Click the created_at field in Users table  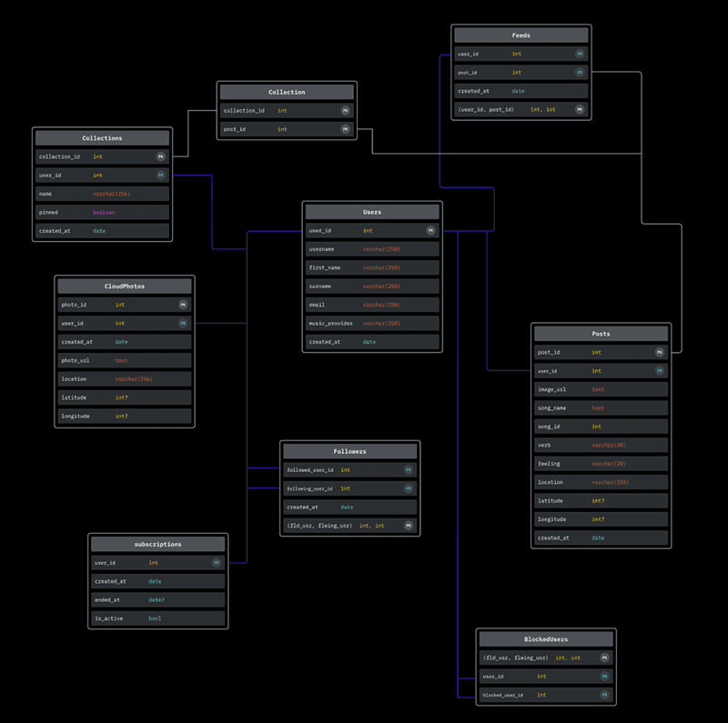point(372,342)
